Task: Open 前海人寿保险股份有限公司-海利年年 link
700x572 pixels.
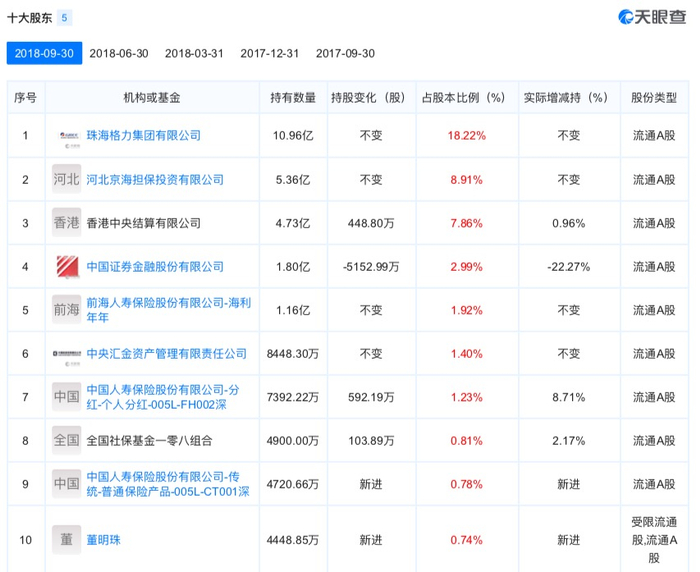Action: pyautogui.click(x=169, y=310)
